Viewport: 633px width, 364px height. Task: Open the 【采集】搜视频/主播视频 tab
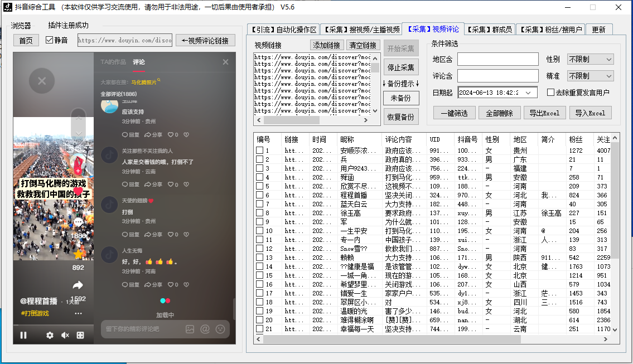pyautogui.click(x=362, y=30)
